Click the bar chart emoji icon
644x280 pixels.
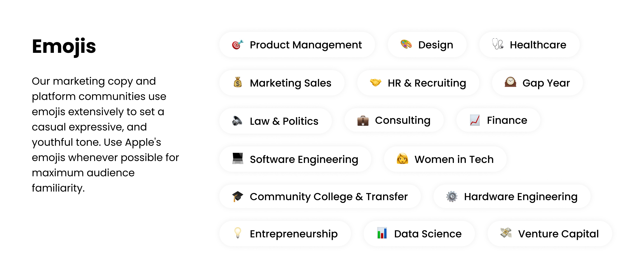[382, 233]
